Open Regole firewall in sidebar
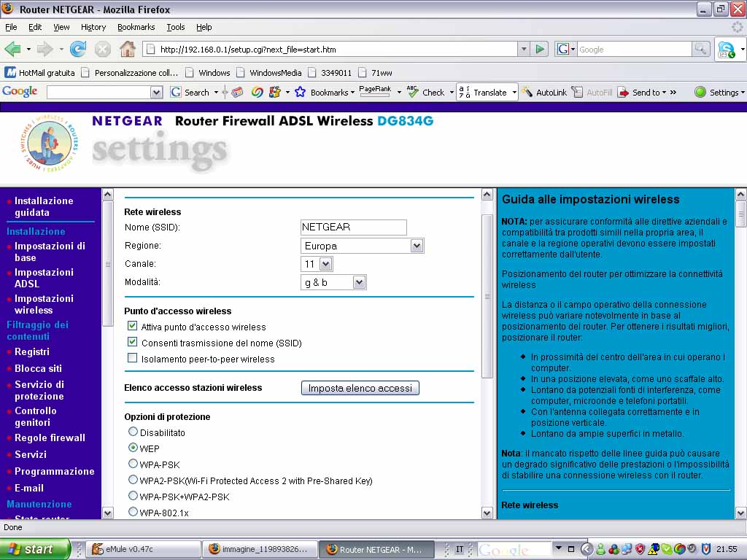Image resolution: width=747 pixels, height=560 pixels. [50, 437]
